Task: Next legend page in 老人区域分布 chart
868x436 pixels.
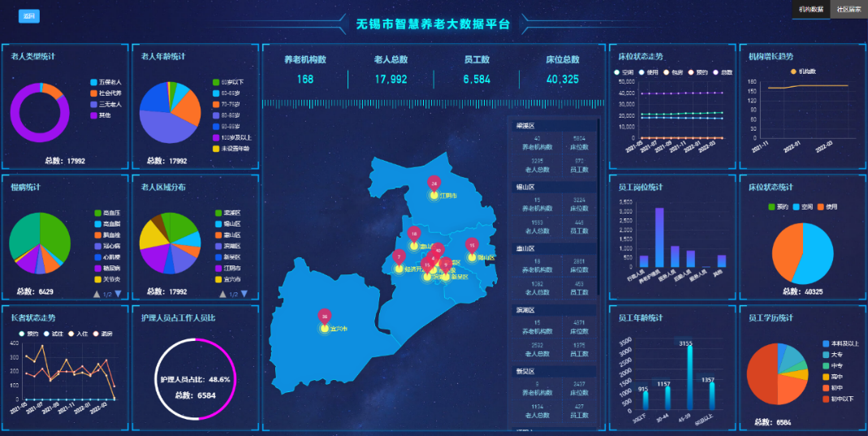Action: point(248,294)
